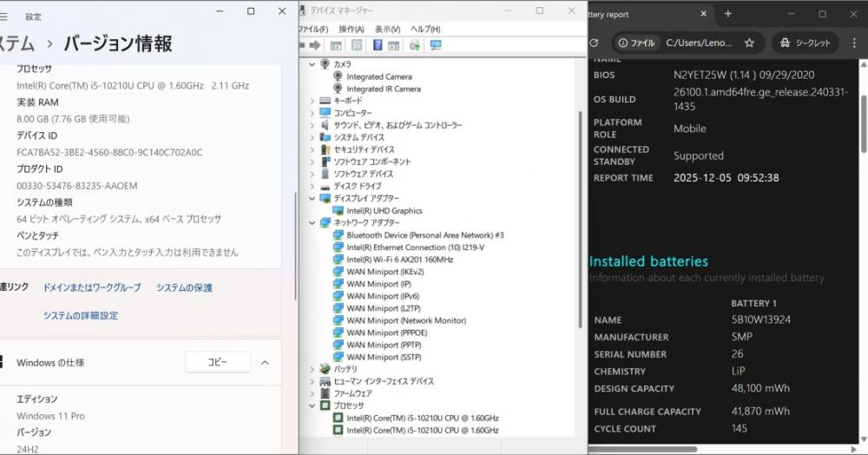868x455 pixels.
Task: Click the ファイル site info chip in Chrome
Action: [x=636, y=43]
